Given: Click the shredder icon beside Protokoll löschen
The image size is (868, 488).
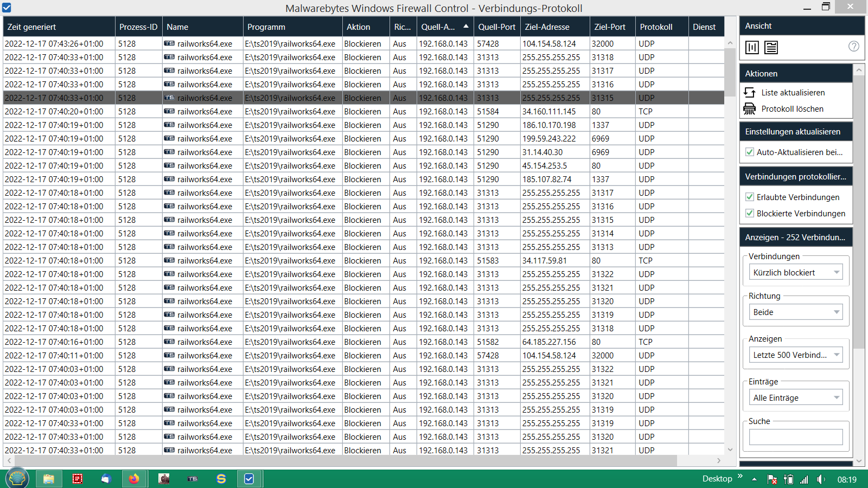Looking at the screenshot, I should pos(750,109).
